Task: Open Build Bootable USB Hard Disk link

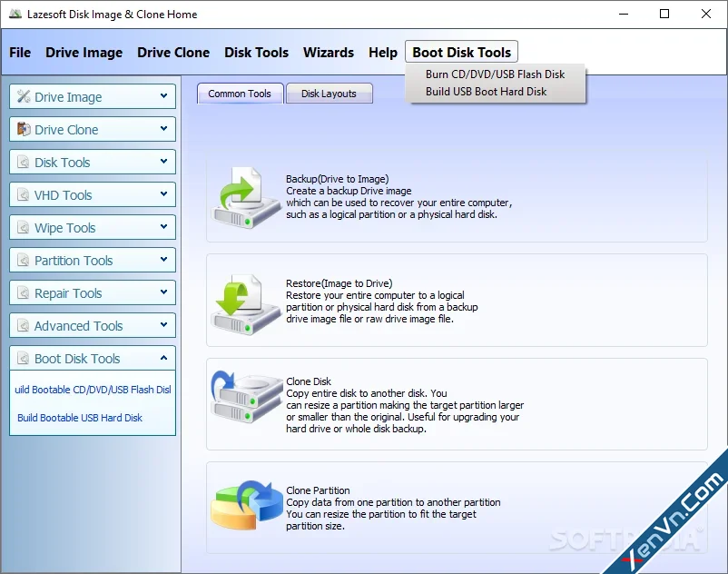Action: point(80,418)
